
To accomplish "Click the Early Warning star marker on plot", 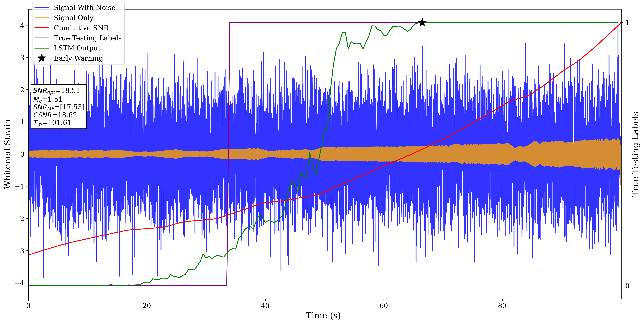I will (422, 22).
